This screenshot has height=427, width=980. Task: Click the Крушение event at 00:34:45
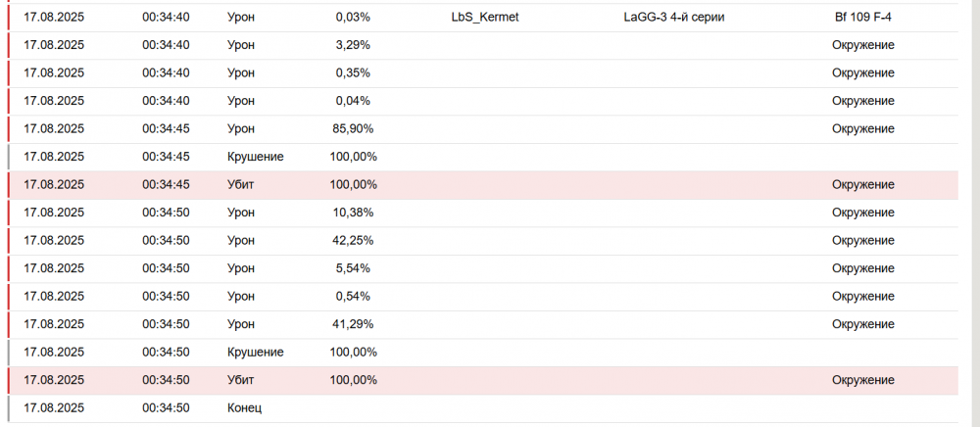point(255,157)
